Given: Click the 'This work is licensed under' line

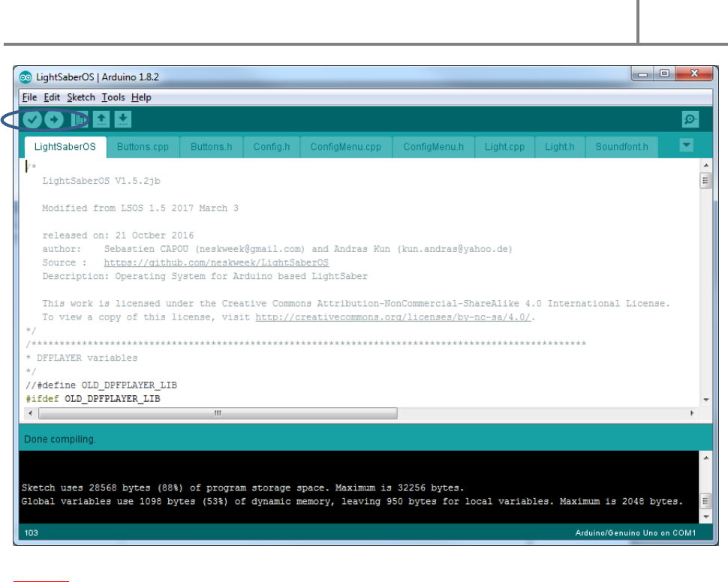Looking at the screenshot, I should [356, 304].
